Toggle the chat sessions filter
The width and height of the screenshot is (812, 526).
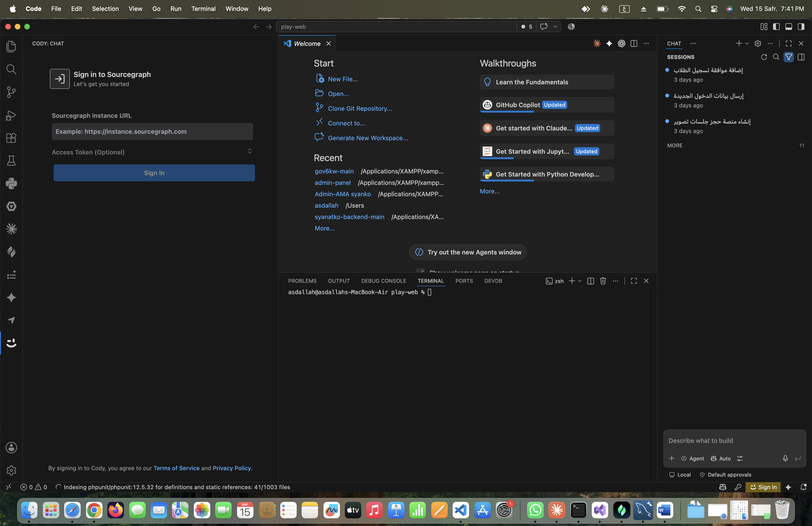(788, 57)
